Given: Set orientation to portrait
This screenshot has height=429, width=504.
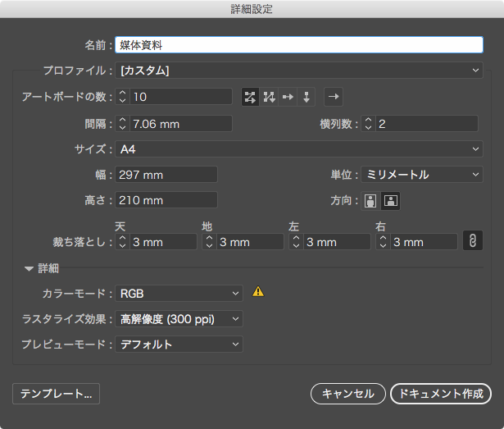Looking at the screenshot, I should point(370,200).
